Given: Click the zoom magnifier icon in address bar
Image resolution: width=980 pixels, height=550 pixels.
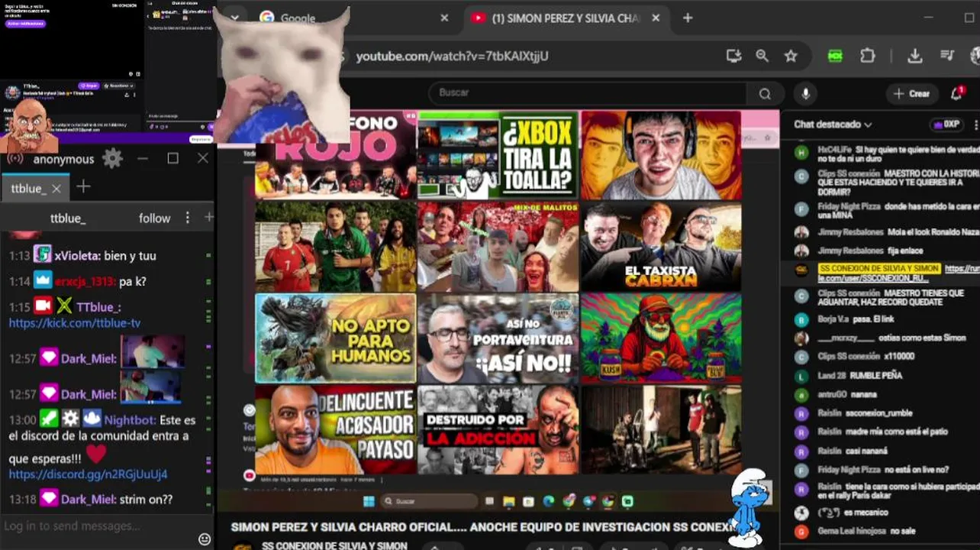Looking at the screenshot, I should [x=762, y=56].
